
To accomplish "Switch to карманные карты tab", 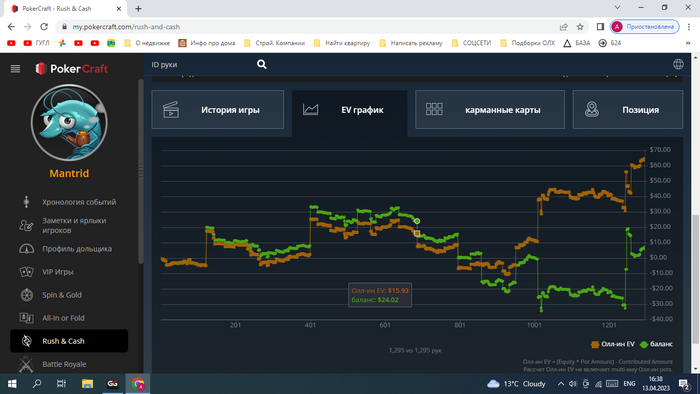I will 490,110.
